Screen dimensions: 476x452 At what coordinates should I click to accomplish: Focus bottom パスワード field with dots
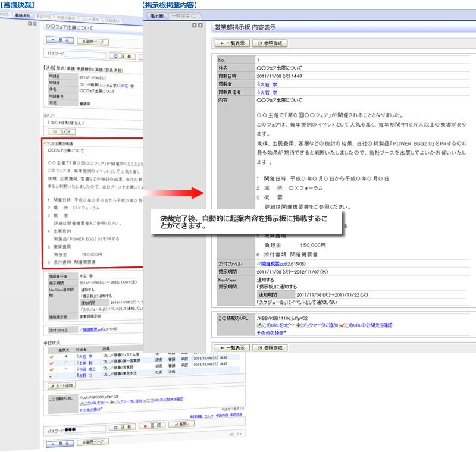[85, 429]
